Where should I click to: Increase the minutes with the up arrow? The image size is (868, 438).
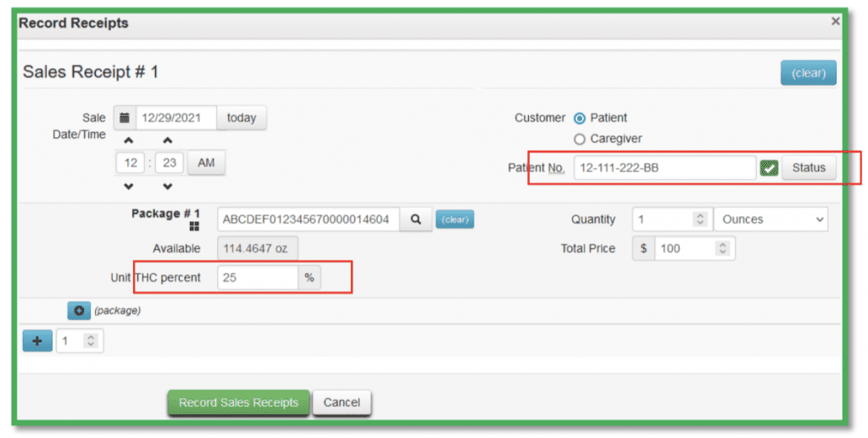[x=168, y=141]
